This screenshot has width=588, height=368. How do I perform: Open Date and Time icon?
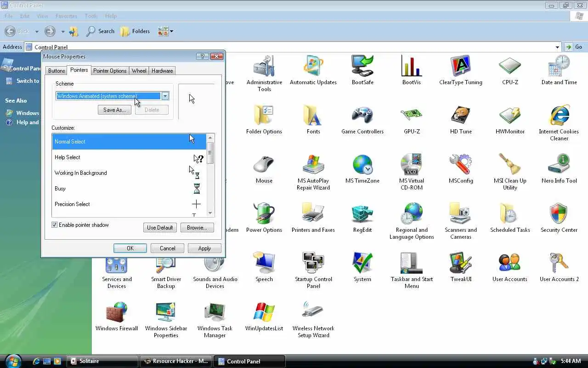[x=559, y=67]
